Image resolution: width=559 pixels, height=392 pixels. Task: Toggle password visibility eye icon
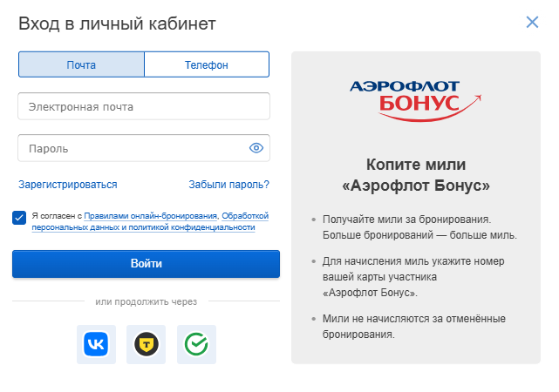256,148
